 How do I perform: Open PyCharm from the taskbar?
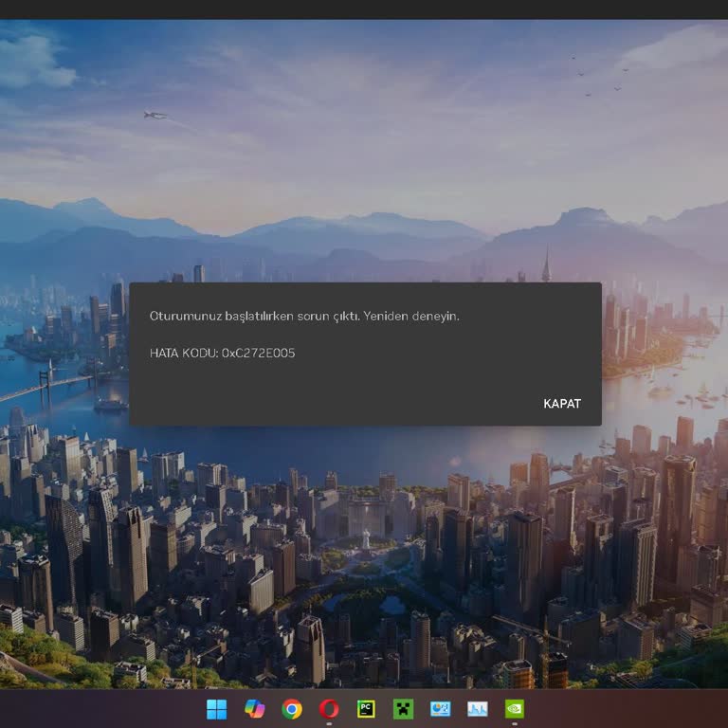pos(366,709)
